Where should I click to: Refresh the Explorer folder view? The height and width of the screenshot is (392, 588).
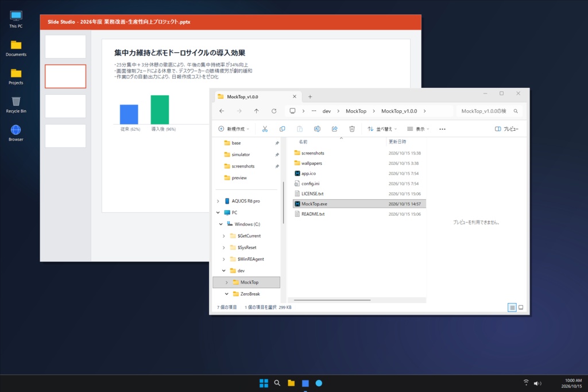click(x=274, y=111)
